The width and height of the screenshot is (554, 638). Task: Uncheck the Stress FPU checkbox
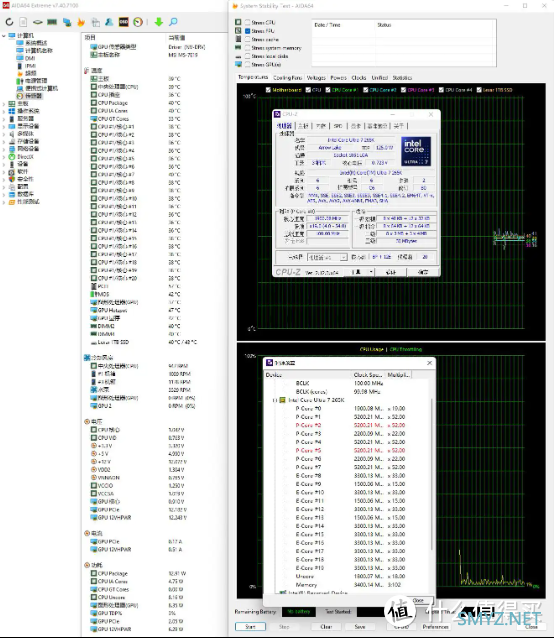tap(247, 31)
